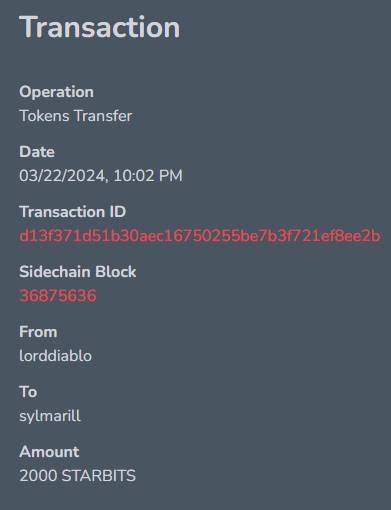391x510 pixels.
Task: Click recipient name sylmarill
Action: pyautogui.click(x=50, y=416)
